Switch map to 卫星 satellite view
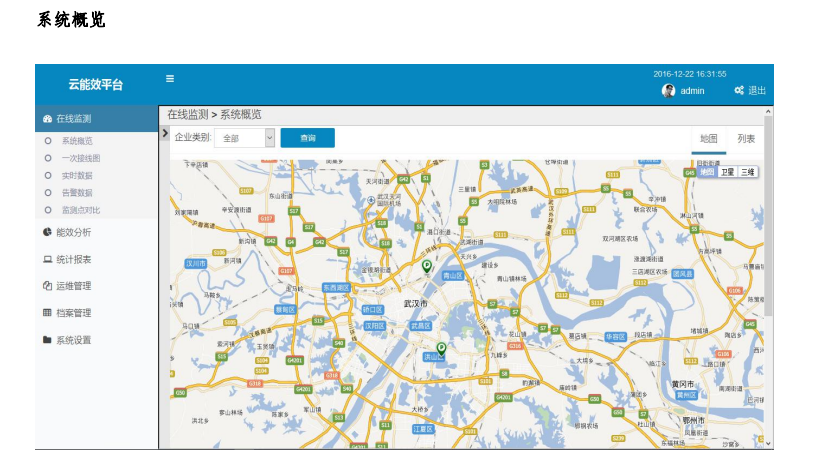 (727, 172)
